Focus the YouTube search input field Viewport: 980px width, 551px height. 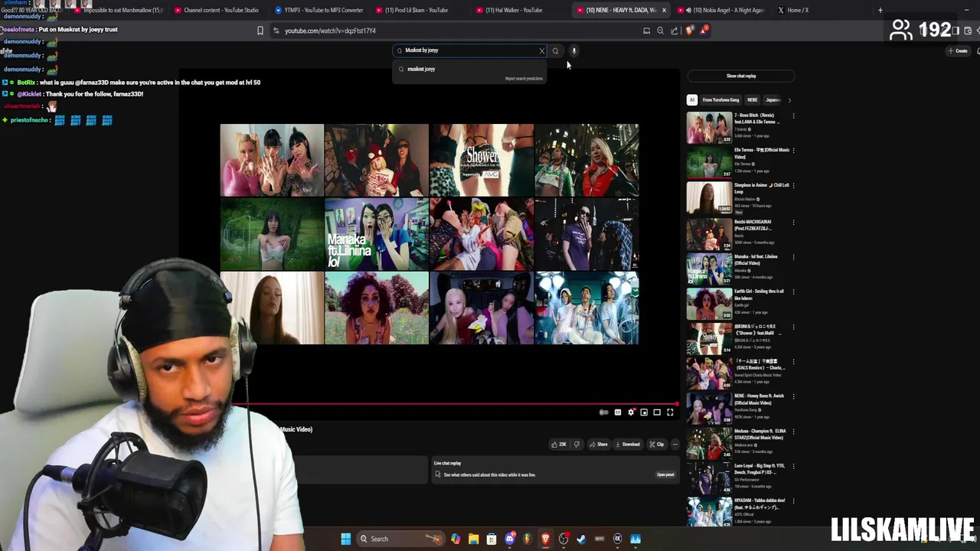coord(469,51)
